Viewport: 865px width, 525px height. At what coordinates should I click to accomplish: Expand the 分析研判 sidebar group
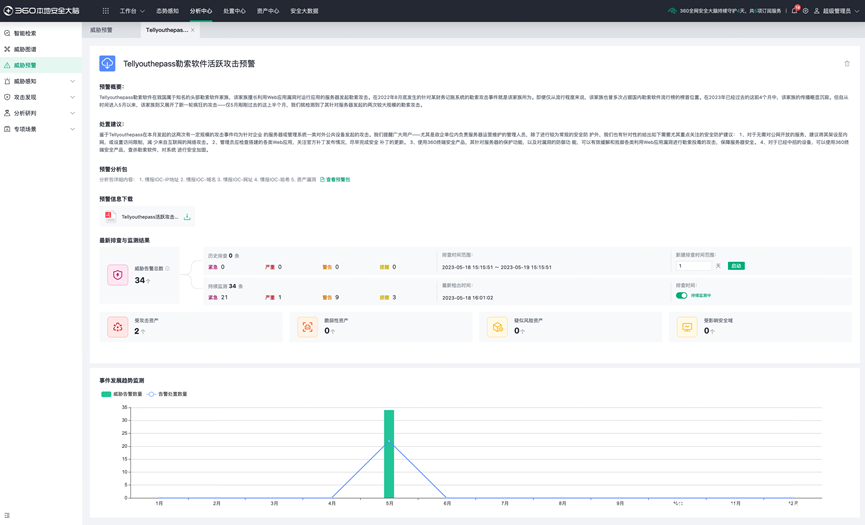[x=72, y=113]
